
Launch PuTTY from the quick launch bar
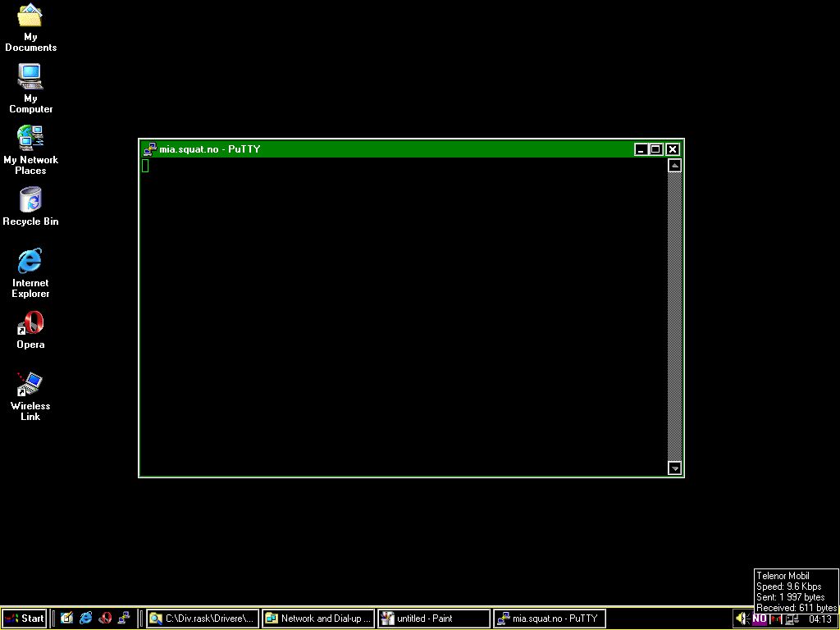pyautogui.click(x=124, y=619)
